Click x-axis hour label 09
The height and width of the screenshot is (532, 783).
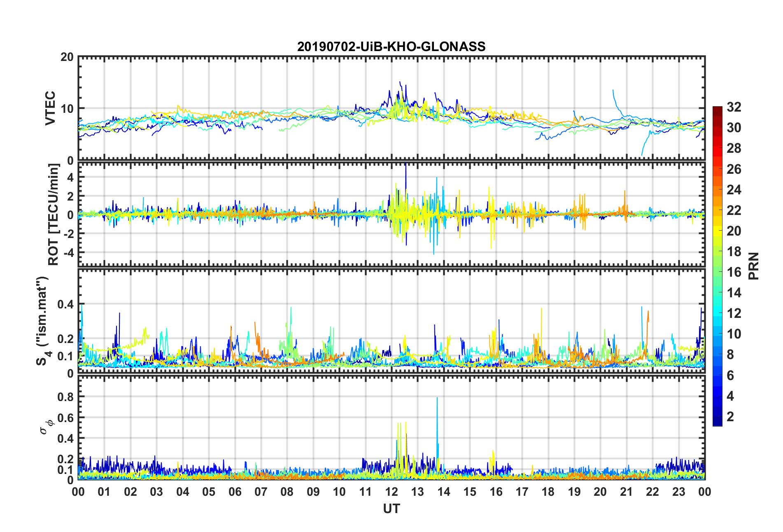click(x=313, y=492)
